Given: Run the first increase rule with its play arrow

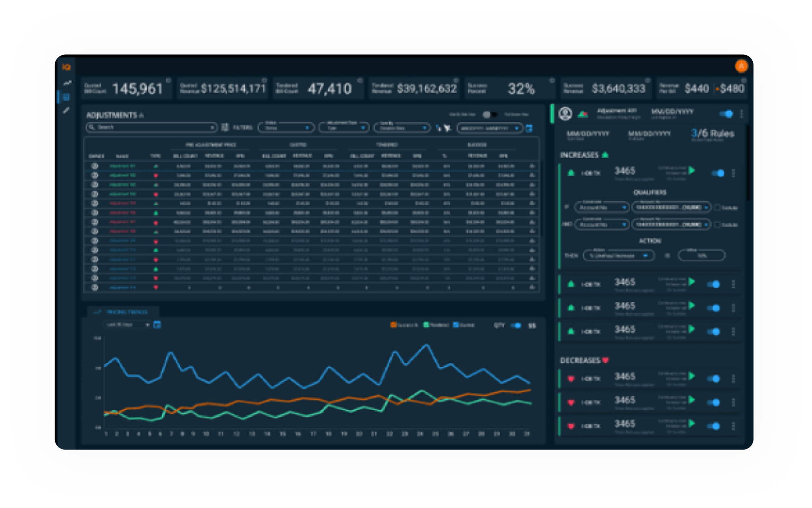Looking at the screenshot, I should 692,170.
